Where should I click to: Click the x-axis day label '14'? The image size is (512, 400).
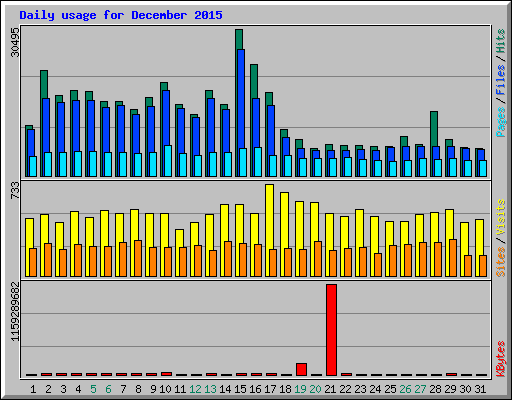[225, 389]
